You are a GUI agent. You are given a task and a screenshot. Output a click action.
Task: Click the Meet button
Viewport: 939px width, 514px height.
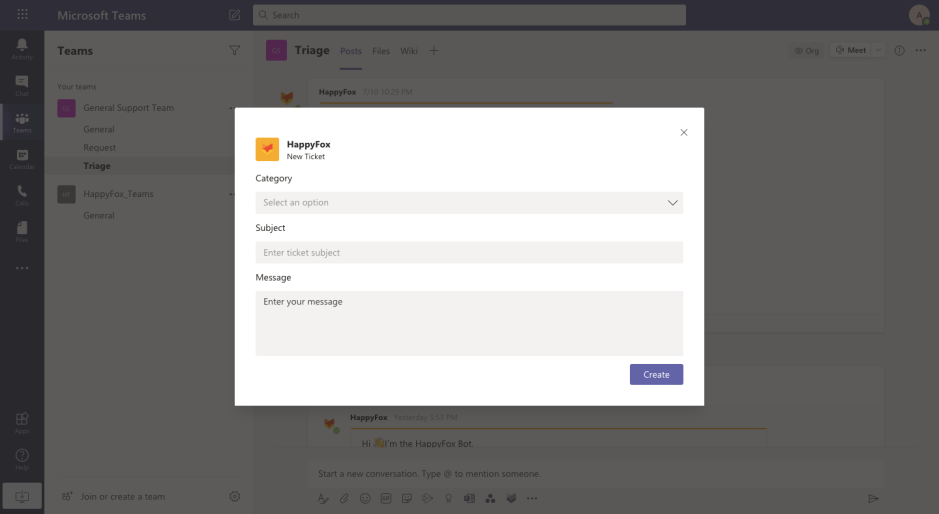[851, 50]
